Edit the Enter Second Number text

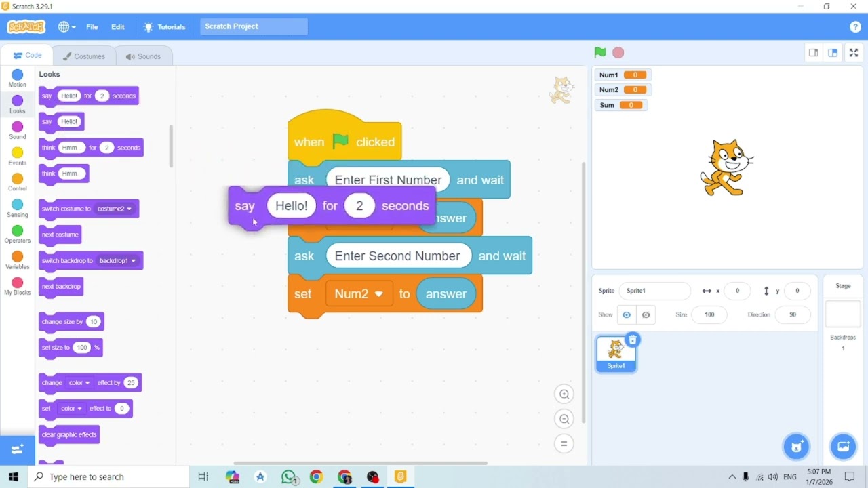point(398,256)
